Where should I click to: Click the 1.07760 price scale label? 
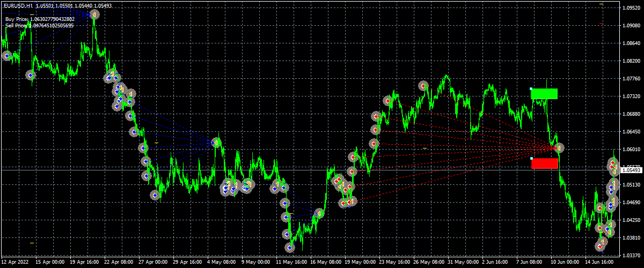[631, 79]
